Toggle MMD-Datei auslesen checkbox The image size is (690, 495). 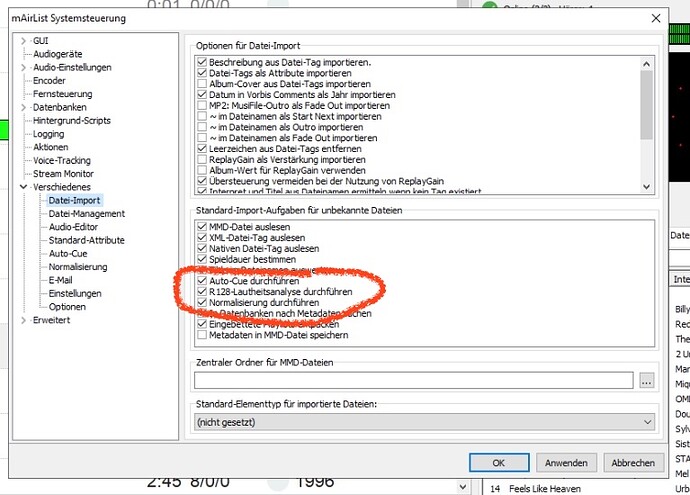[202, 227]
